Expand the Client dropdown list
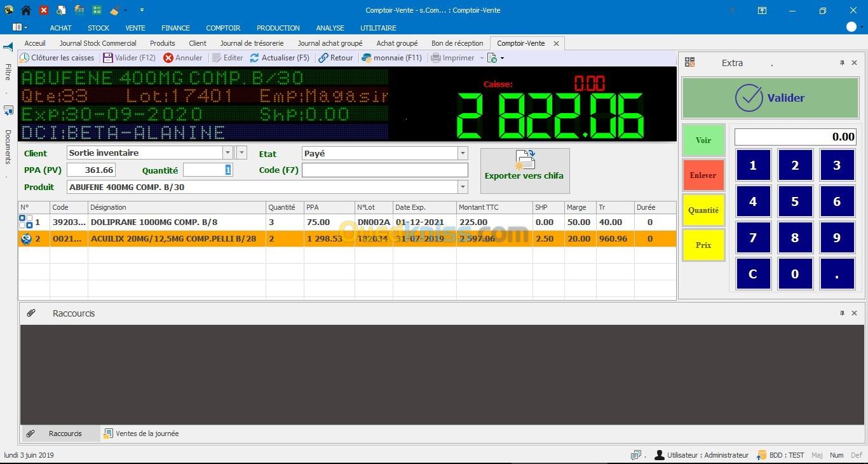 click(227, 153)
